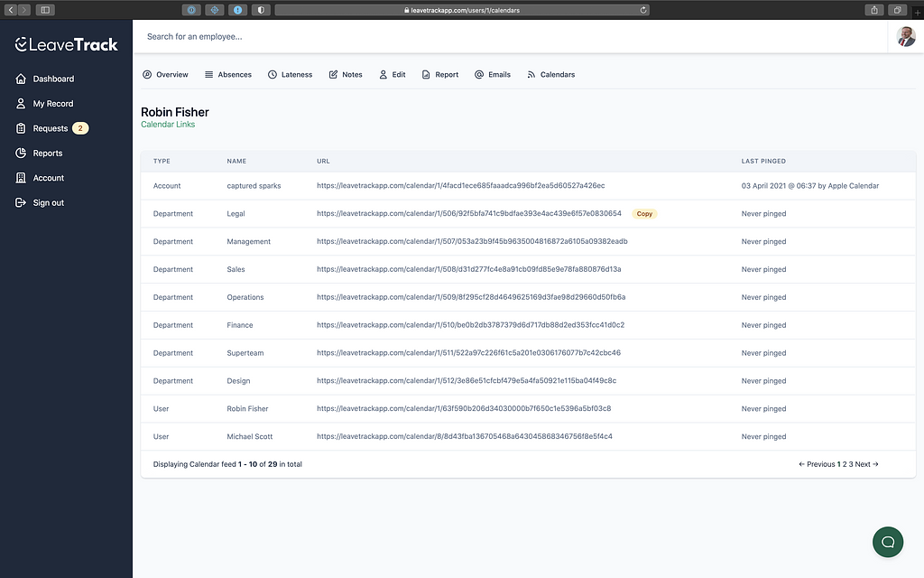
Task: Click the Michael Scott name cell
Action: pyautogui.click(x=250, y=436)
